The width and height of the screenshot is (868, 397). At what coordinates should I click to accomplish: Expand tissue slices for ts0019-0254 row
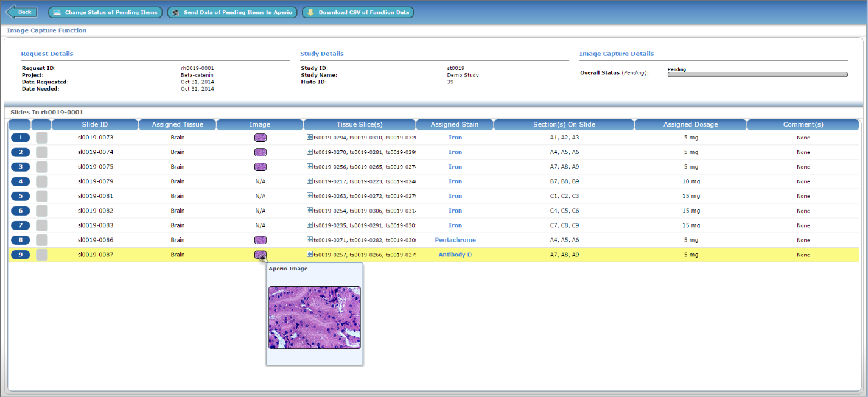point(310,210)
